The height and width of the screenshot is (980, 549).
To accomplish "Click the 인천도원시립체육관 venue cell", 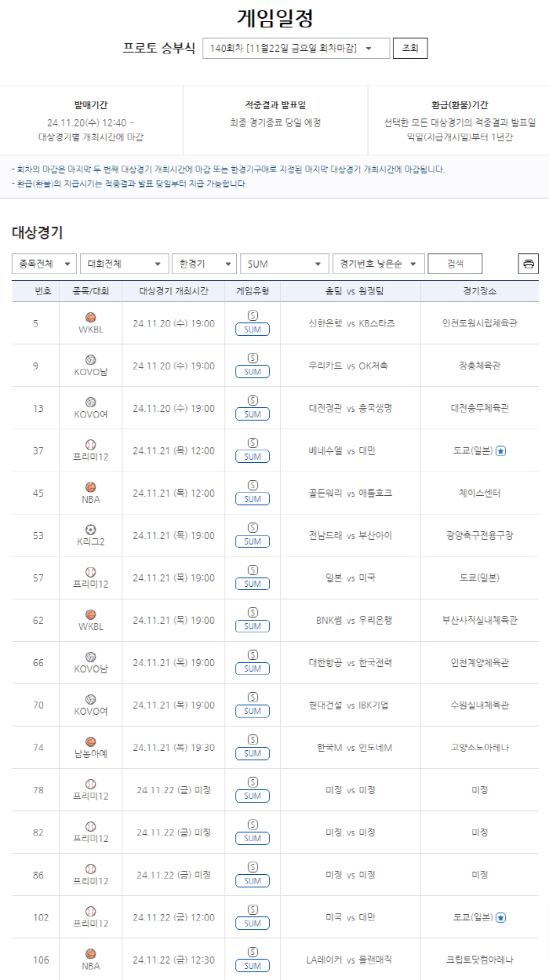I will 480,323.
